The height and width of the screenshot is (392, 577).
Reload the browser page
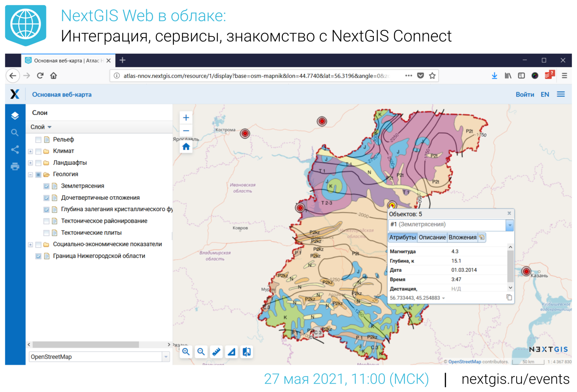40,76
